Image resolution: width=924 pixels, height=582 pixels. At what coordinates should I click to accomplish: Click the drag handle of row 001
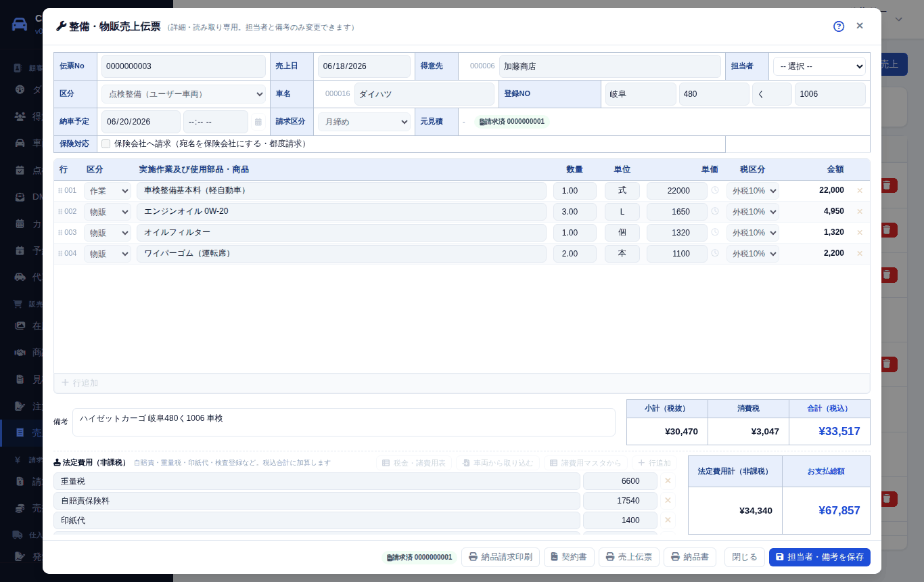tap(60, 191)
